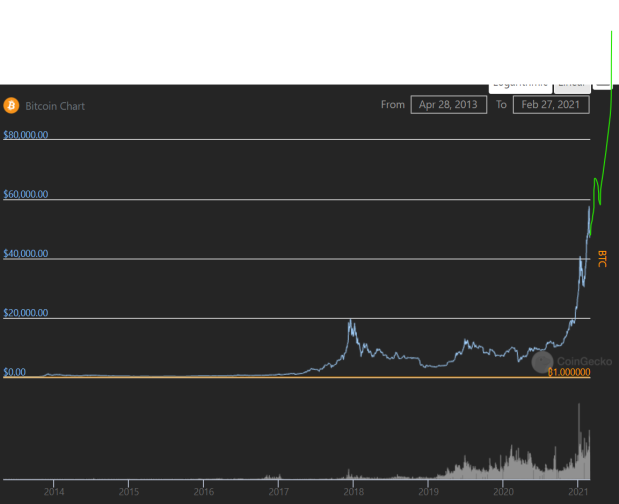
Task: Select the 2018 timeline tick label
Action: point(354,491)
